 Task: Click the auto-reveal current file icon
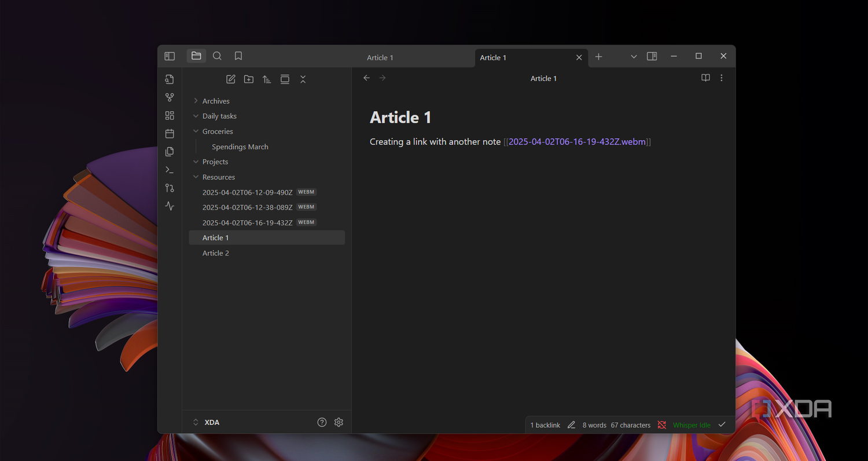pyautogui.click(x=285, y=79)
